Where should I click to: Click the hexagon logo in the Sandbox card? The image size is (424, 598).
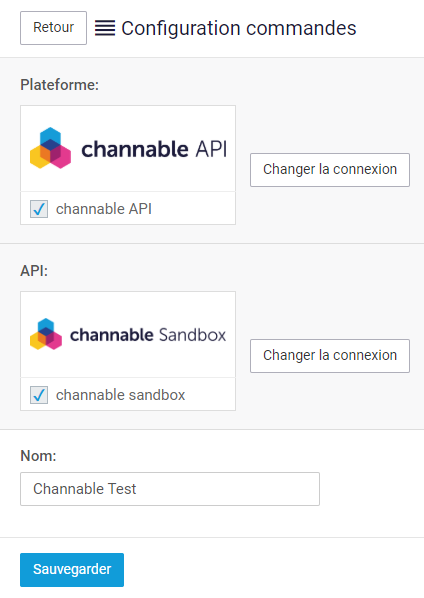pos(46,334)
